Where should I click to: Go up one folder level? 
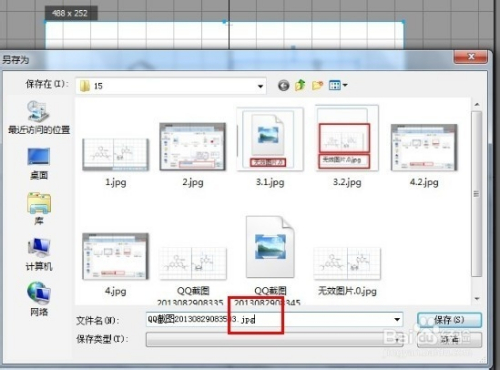[x=300, y=85]
